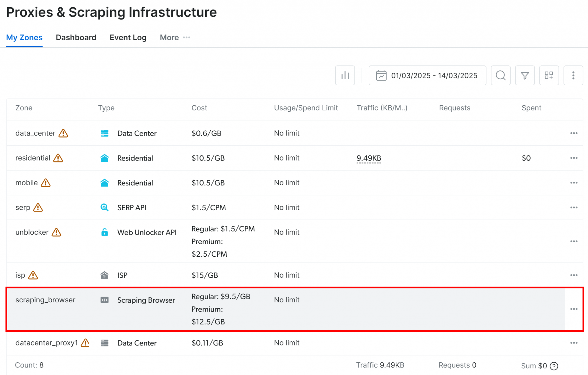Open the residential zone name
The image size is (588, 375).
[33, 158]
